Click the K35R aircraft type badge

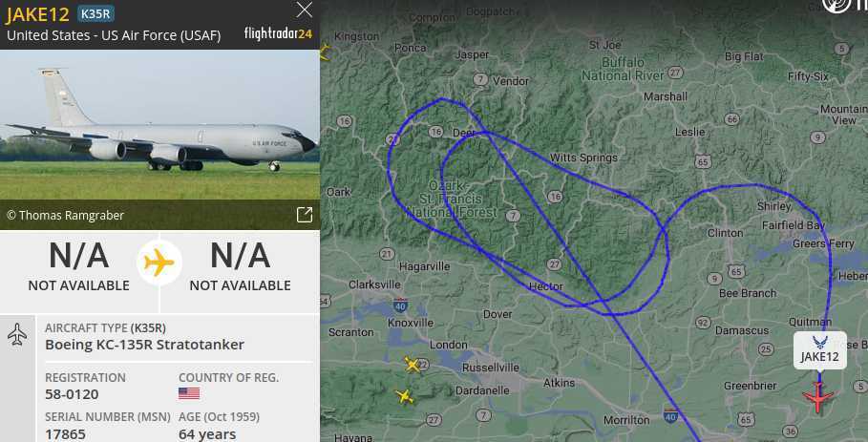[95, 13]
